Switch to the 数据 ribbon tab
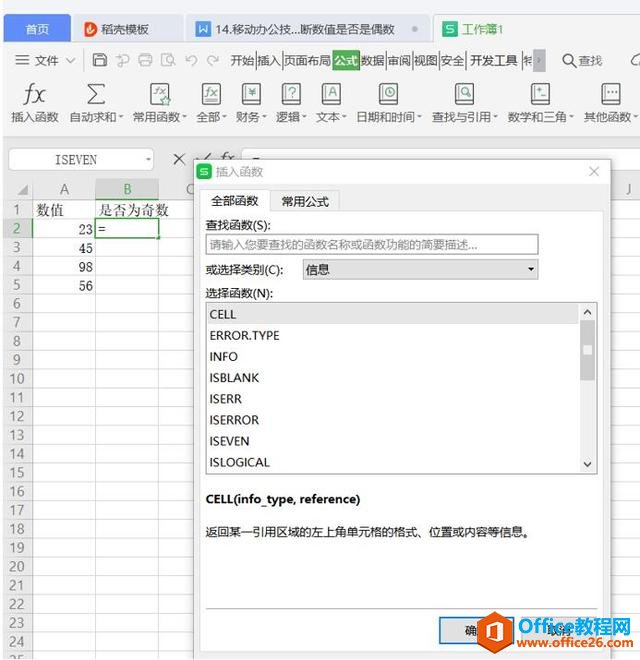 [x=373, y=61]
